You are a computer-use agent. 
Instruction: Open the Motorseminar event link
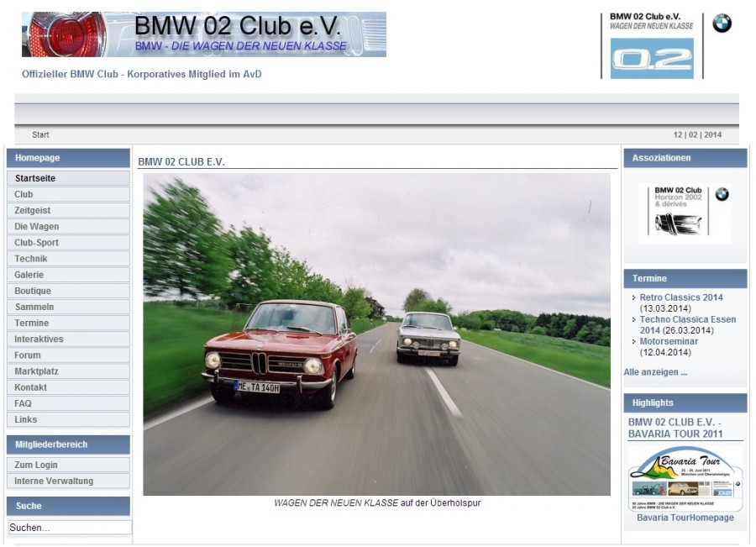point(669,341)
